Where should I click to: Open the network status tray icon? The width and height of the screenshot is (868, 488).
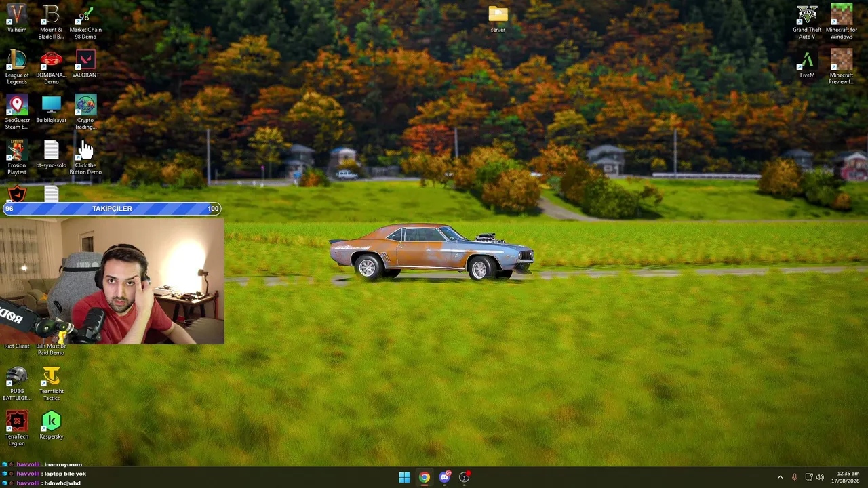click(x=809, y=477)
